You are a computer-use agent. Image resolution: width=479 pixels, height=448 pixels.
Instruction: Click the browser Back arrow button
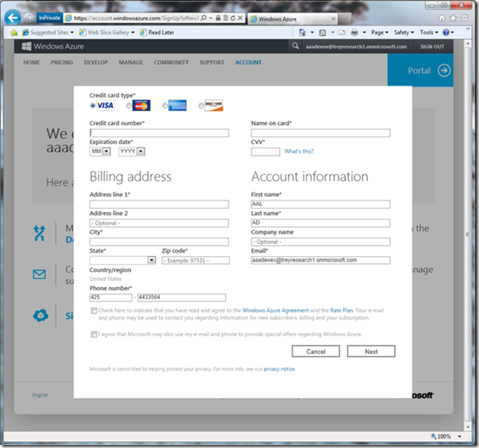[x=13, y=17]
